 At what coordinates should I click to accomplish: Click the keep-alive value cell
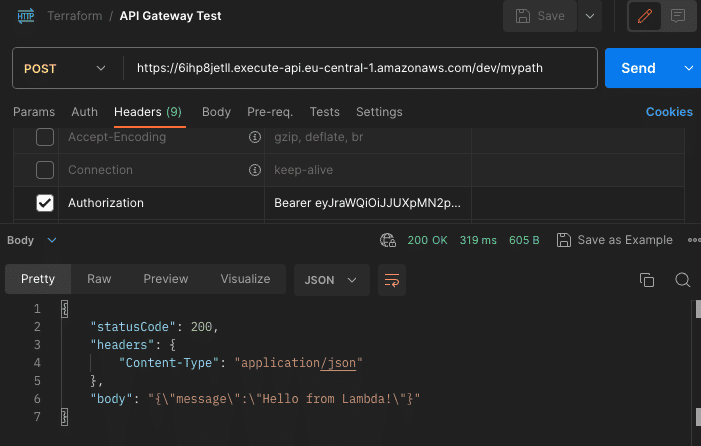[367, 170]
